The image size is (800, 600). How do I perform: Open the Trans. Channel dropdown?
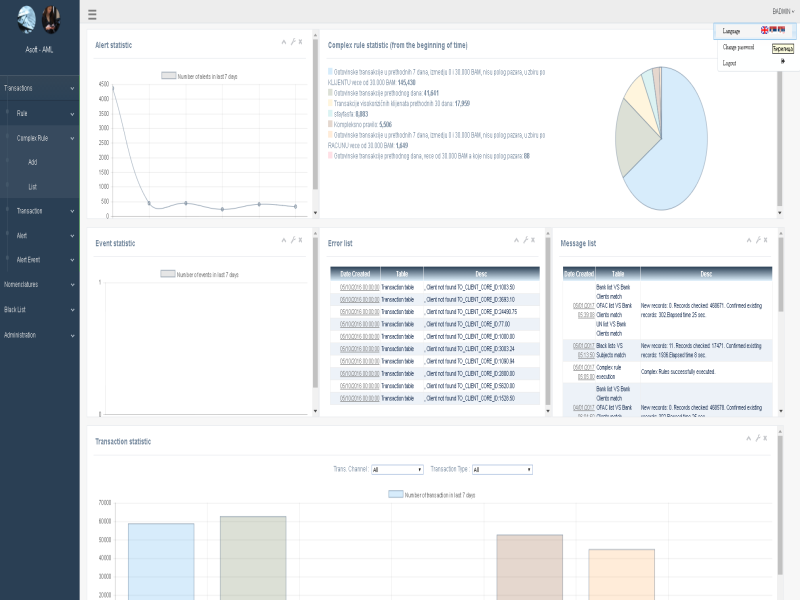[x=397, y=469]
